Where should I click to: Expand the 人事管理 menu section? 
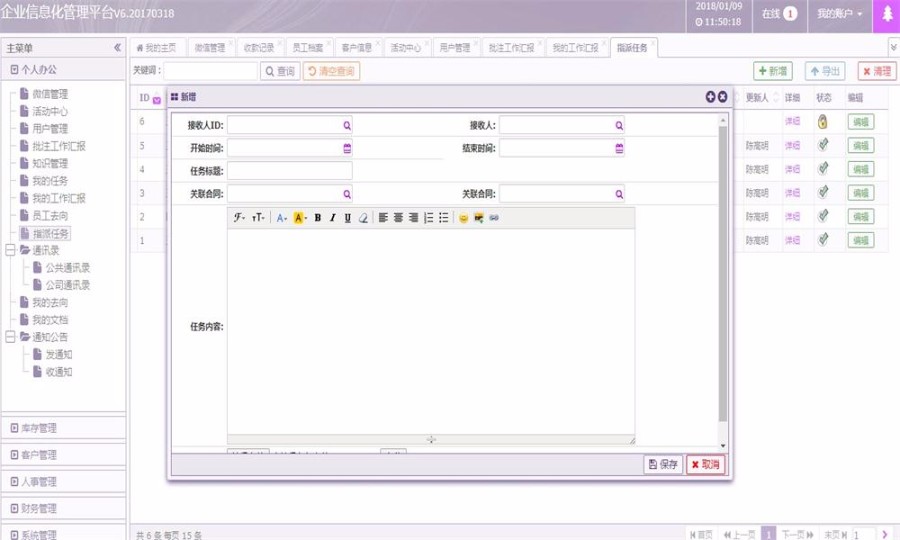pyautogui.click(x=64, y=482)
